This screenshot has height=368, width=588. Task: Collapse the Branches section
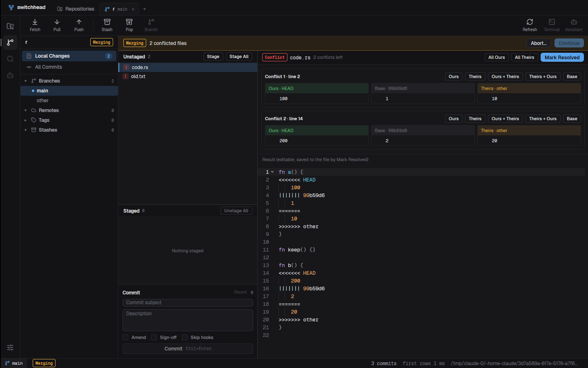25,81
